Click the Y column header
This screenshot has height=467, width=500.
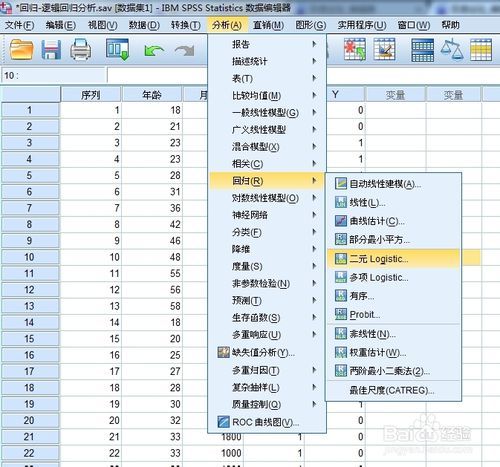click(x=346, y=95)
